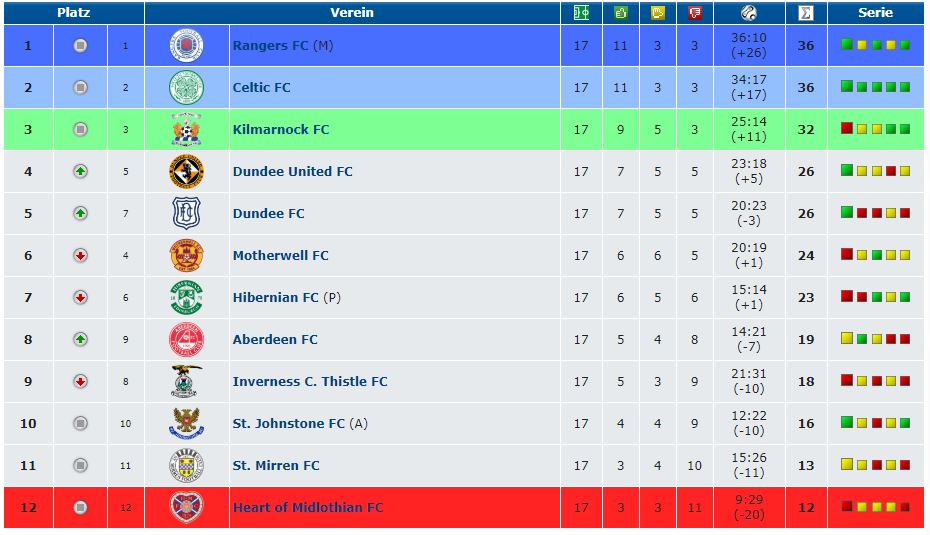Click the losses thumbs-down header icon
Viewport: 930px width, 535px height.
[695, 12]
